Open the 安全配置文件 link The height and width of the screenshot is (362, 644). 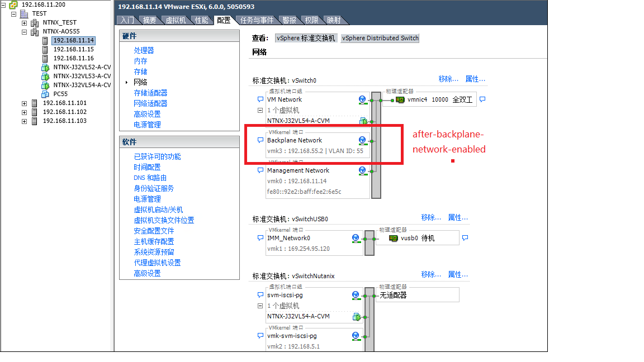click(154, 231)
